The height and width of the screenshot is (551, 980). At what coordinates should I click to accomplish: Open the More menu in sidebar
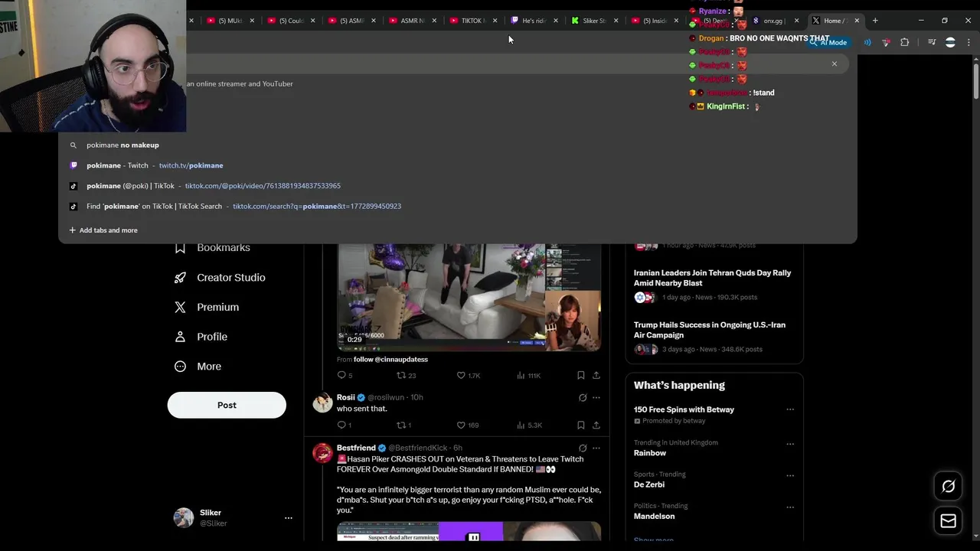198,367
